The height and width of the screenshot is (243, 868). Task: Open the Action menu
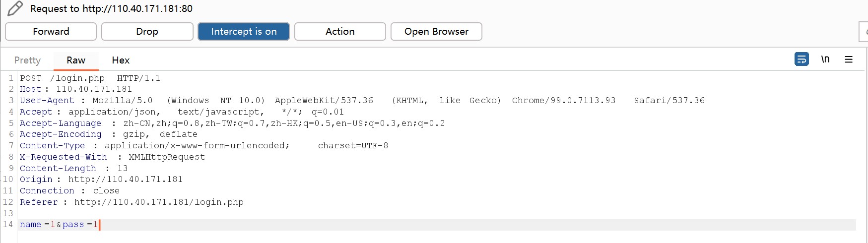pos(339,31)
